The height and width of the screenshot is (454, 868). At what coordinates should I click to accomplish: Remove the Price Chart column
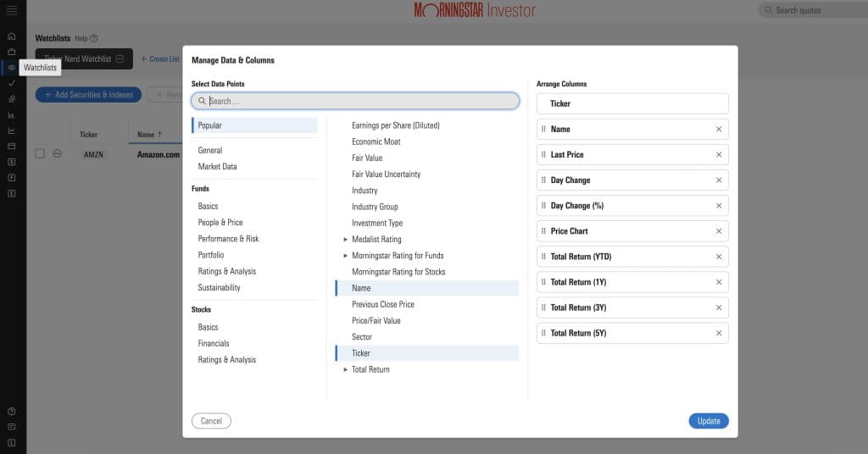pos(719,231)
